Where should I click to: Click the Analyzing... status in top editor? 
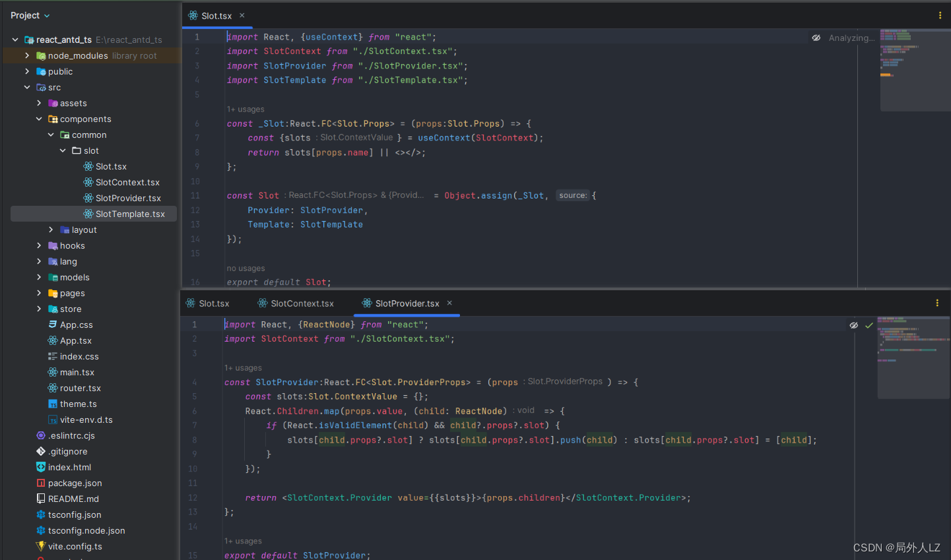[x=851, y=38]
